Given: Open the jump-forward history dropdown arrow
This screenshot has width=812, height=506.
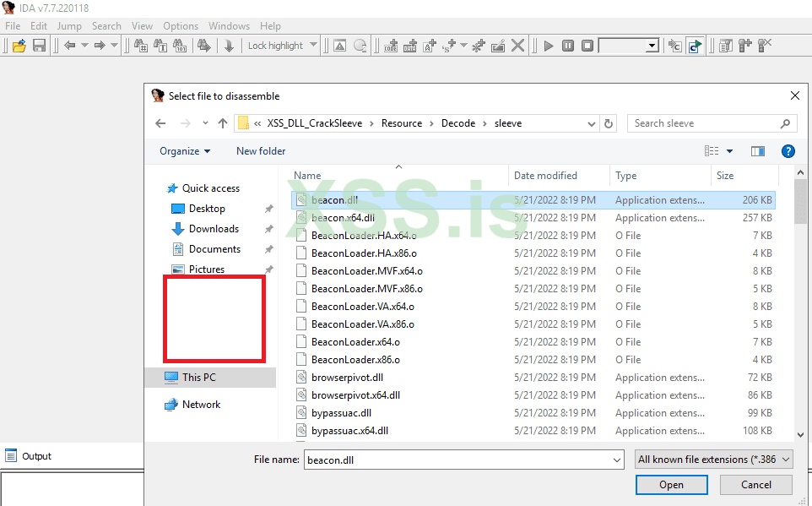Looking at the screenshot, I should pos(115,46).
